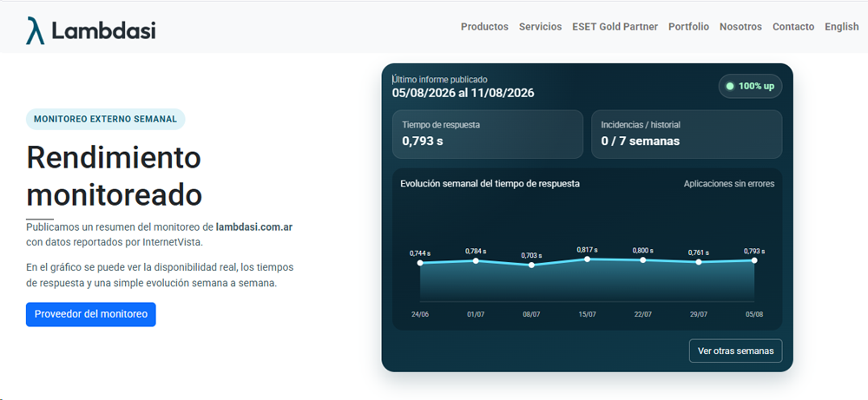Click the 0,800 s value label

[642, 251]
